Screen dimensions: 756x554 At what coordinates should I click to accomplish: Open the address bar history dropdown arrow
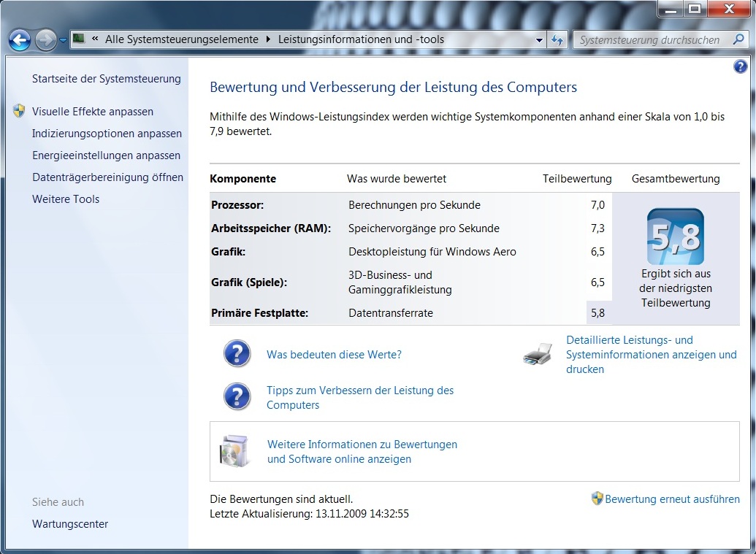(x=539, y=40)
